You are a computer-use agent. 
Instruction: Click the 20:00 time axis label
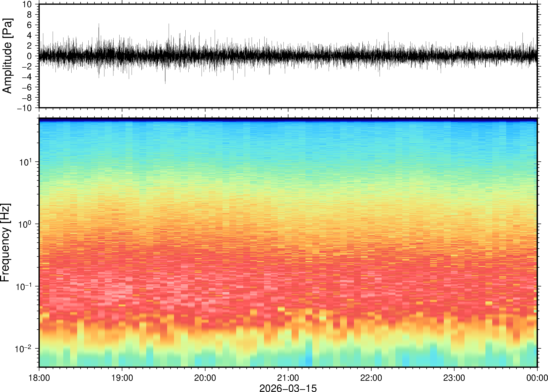click(205, 378)
